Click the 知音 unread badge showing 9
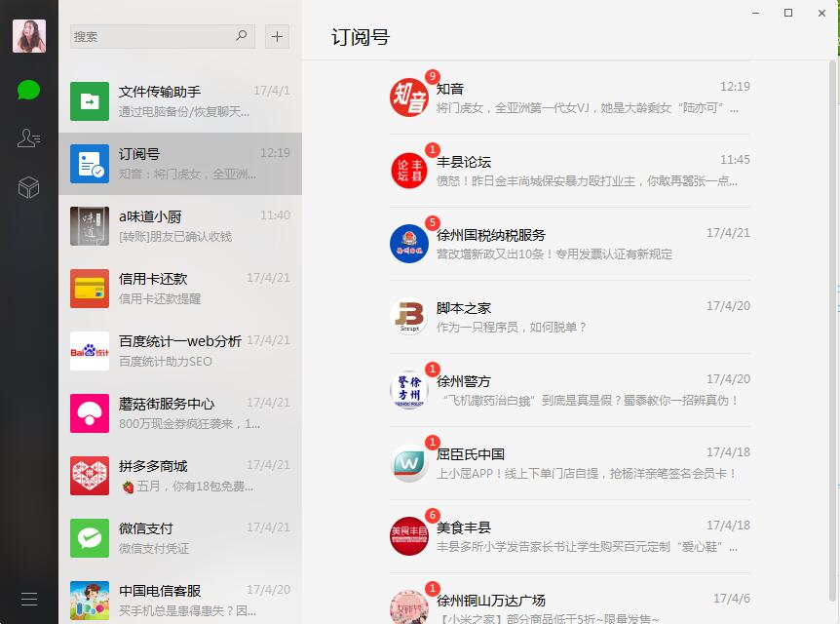Screen dimensions: 840x624 point(433,77)
